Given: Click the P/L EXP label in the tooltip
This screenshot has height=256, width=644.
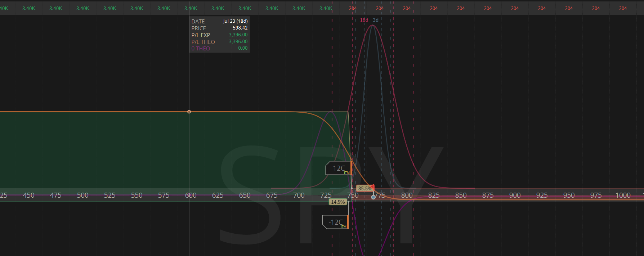Looking at the screenshot, I should 201,35.
